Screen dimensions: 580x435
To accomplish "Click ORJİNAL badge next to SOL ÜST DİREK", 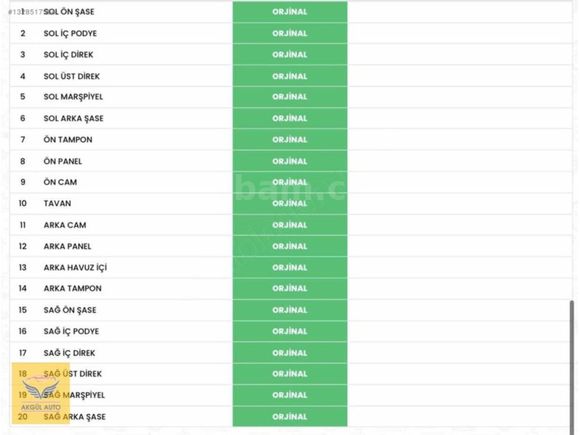I will (290, 76).
